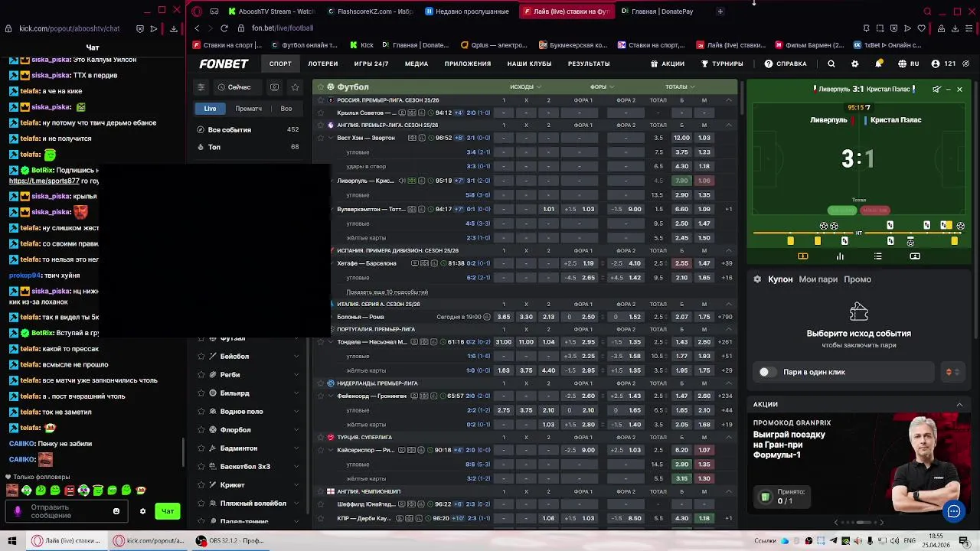This screenshot has height=551, width=980.
Task: Switch to Промо coupon tab
Action: (857, 279)
